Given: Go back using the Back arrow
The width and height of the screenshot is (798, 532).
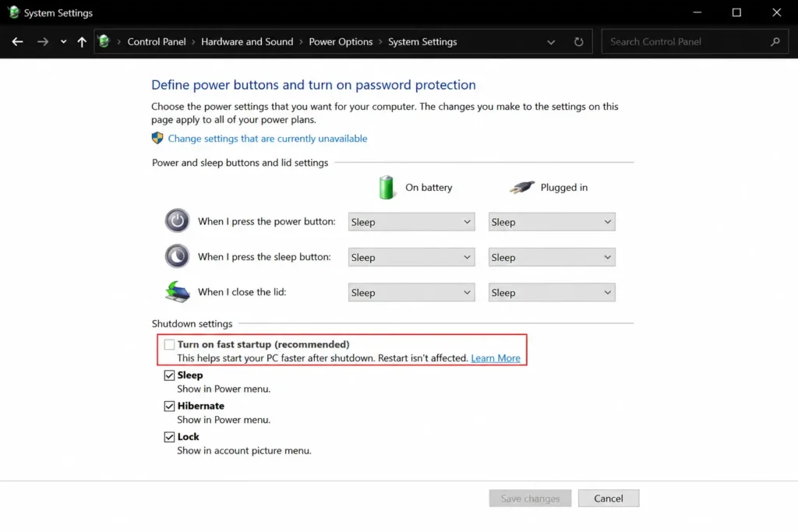Looking at the screenshot, I should [x=17, y=42].
